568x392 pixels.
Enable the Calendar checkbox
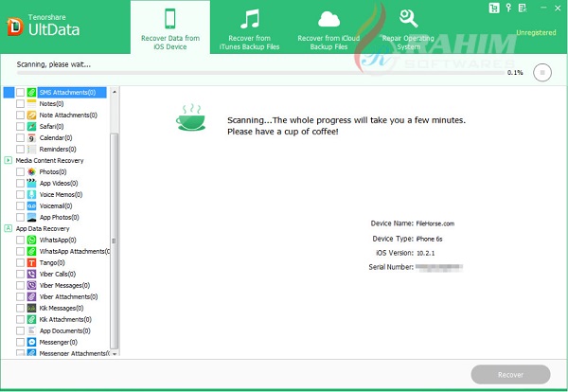click(20, 137)
